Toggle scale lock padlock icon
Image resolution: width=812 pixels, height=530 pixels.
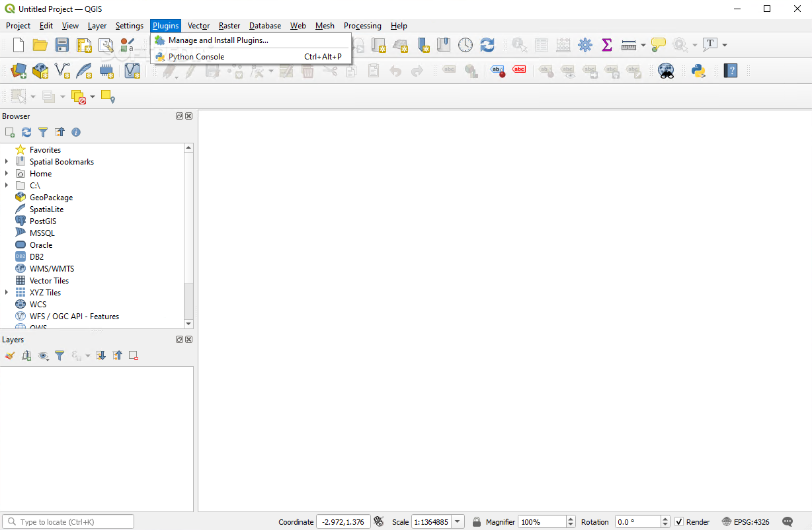(x=476, y=522)
